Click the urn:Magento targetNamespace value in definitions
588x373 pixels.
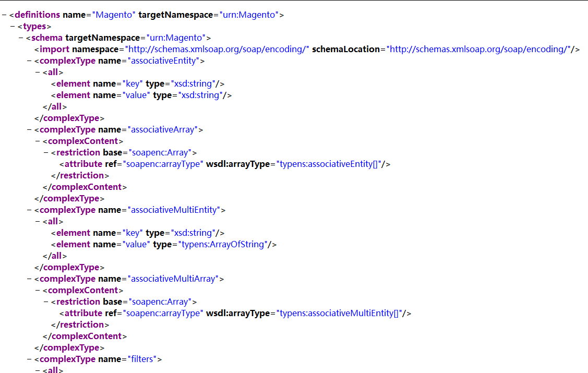coord(248,15)
